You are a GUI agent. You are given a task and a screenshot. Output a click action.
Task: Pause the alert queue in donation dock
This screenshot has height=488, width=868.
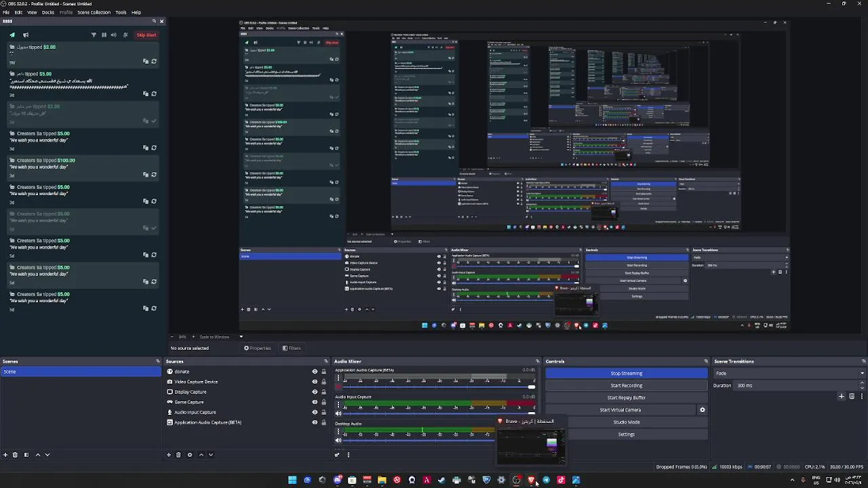(x=104, y=35)
